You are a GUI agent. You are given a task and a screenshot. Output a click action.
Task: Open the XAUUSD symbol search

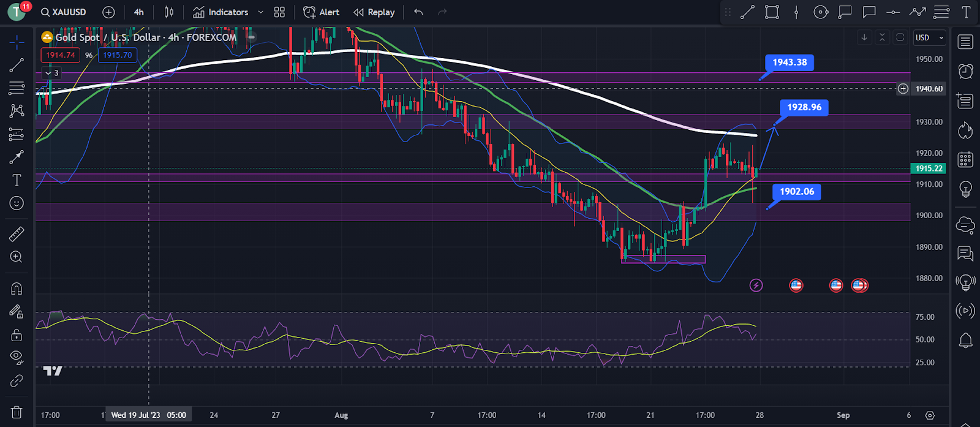coord(63,12)
